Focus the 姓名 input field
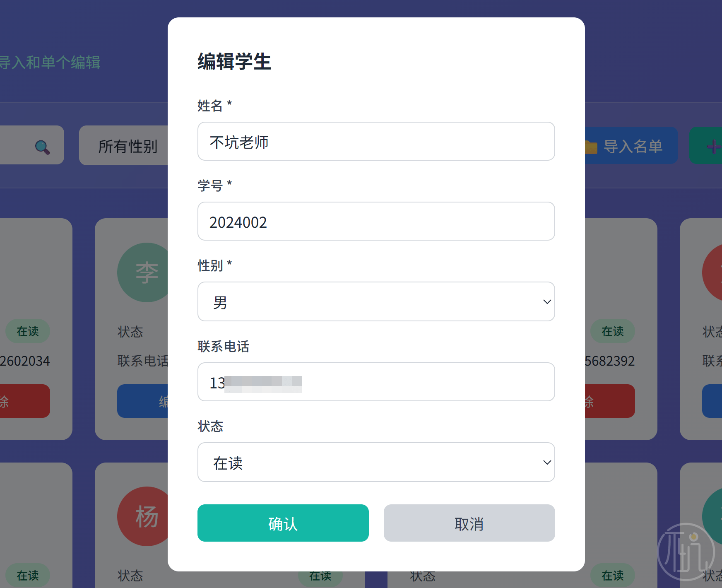The width and height of the screenshot is (722, 588). (x=375, y=141)
